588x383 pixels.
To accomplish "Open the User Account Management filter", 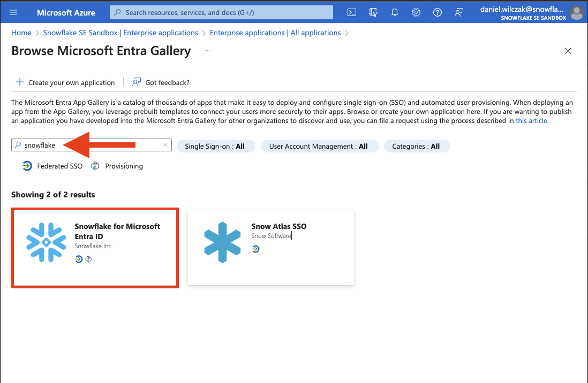I will click(319, 146).
